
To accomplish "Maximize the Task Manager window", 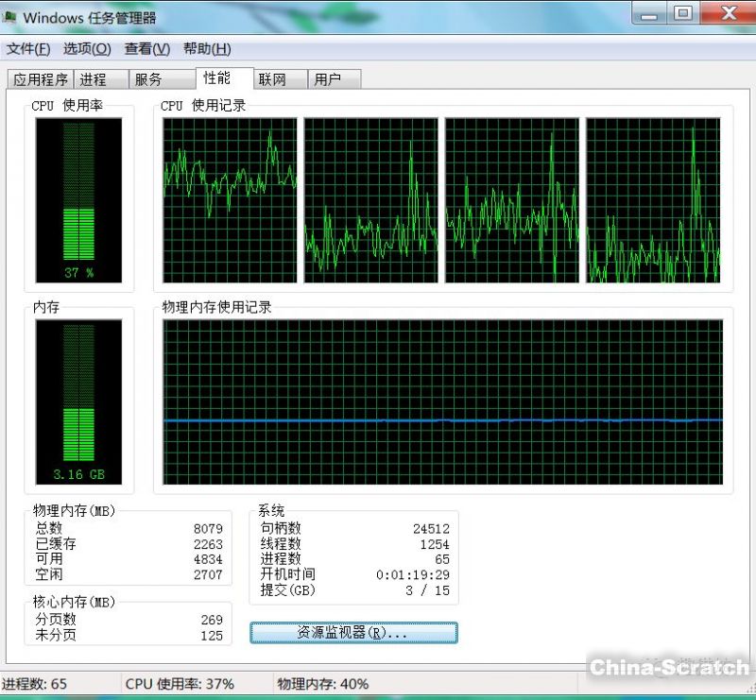I will 682,13.
